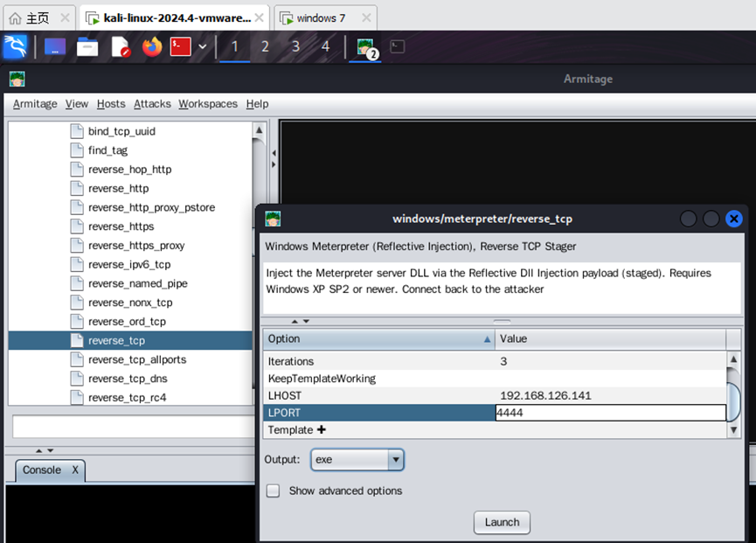This screenshot has height=543, width=756.
Task: Launch Firefox from the panel
Action: [x=152, y=46]
